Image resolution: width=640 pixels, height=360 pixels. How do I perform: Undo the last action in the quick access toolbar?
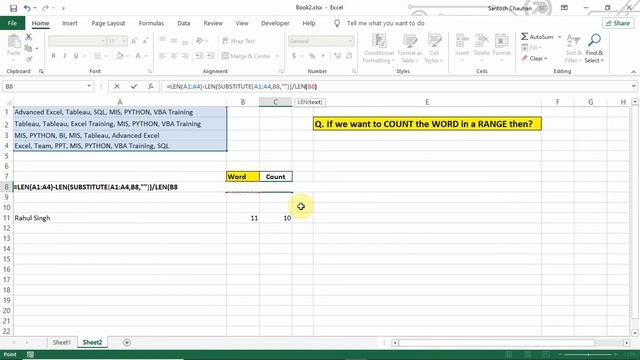[x=27, y=8]
